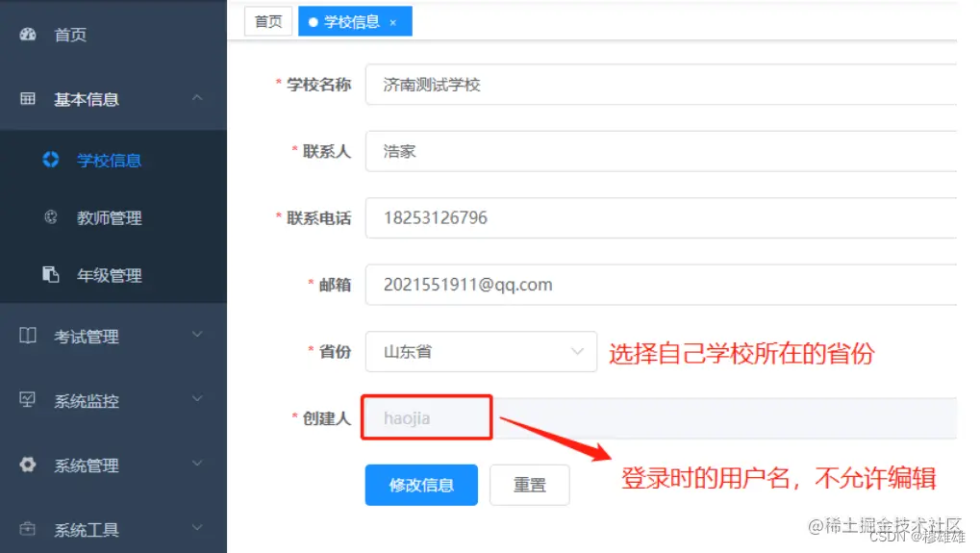Expand the 考试管理 menu chevron
This screenshot has width=980, height=553.
coord(197,335)
